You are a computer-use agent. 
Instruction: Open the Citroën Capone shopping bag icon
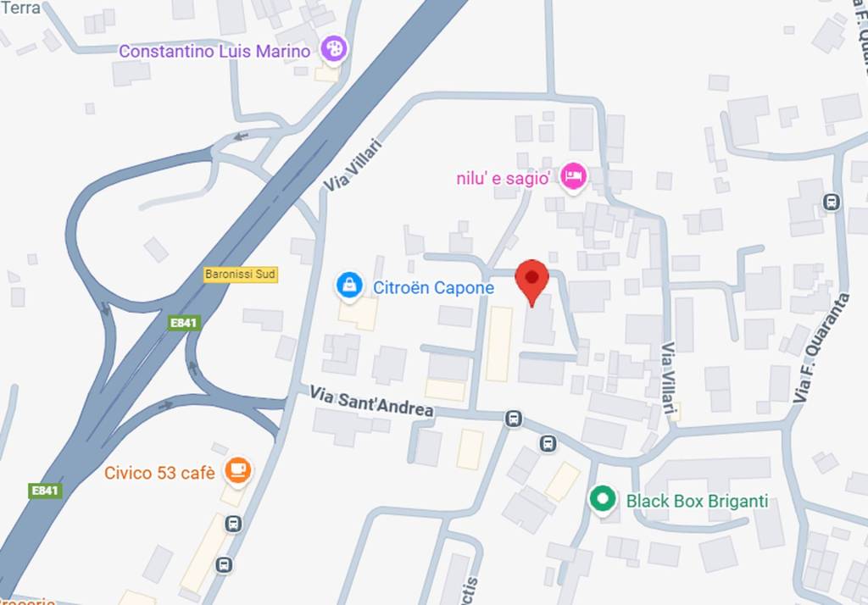[349, 286]
